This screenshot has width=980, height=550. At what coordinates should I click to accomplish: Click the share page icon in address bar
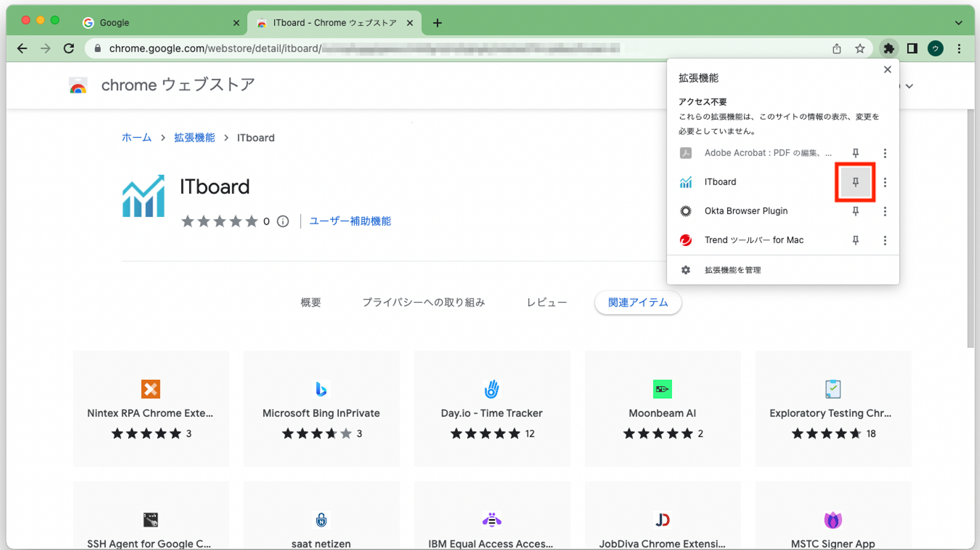coord(837,48)
